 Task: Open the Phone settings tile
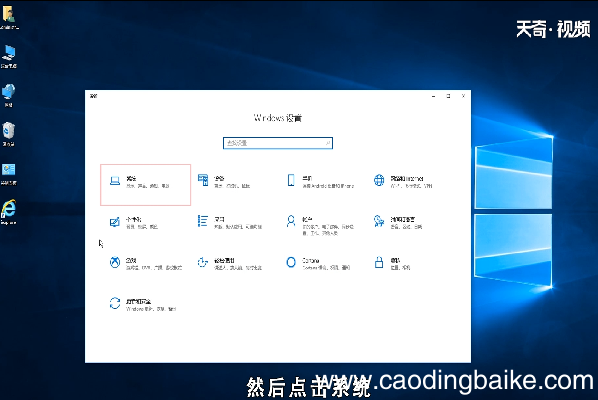[321, 181]
